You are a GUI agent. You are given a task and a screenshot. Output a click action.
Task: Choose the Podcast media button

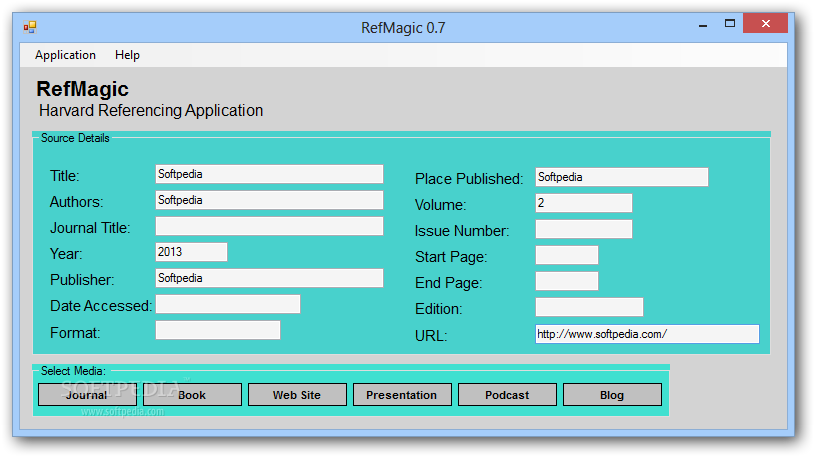pos(507,395)
